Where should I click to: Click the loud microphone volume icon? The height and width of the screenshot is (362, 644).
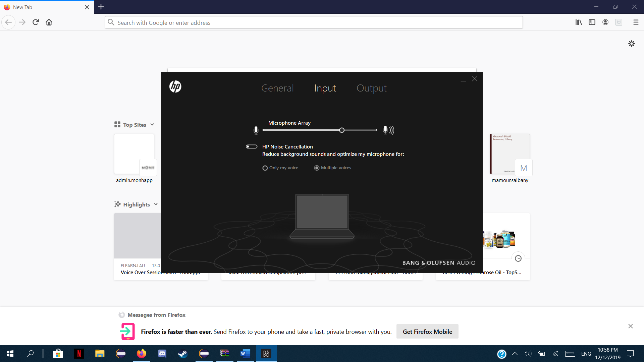388,130
